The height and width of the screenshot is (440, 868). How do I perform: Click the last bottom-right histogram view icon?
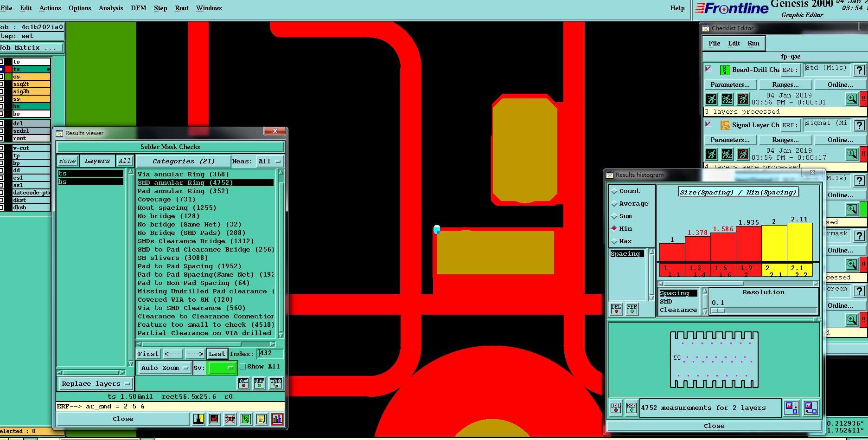point(811,408)
